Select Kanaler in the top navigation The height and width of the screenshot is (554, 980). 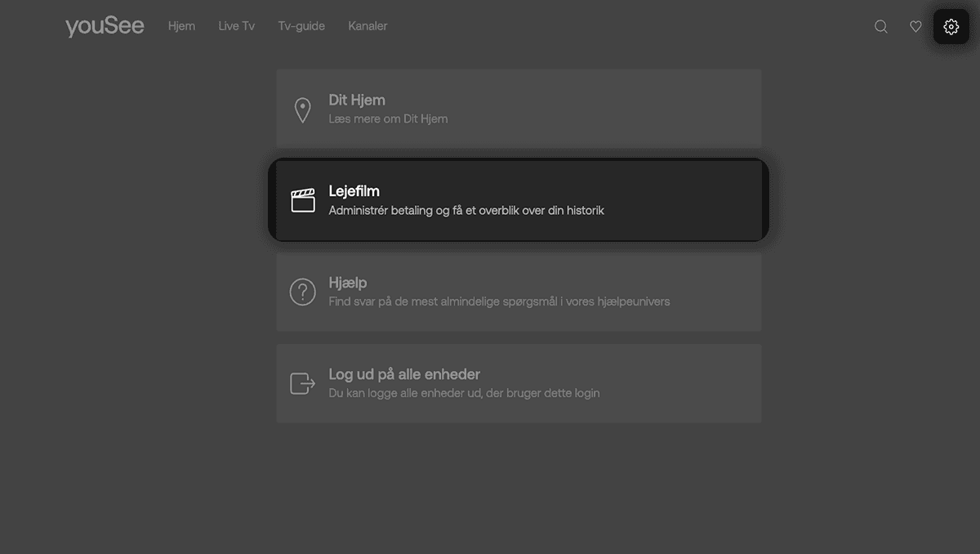(367, 26)
